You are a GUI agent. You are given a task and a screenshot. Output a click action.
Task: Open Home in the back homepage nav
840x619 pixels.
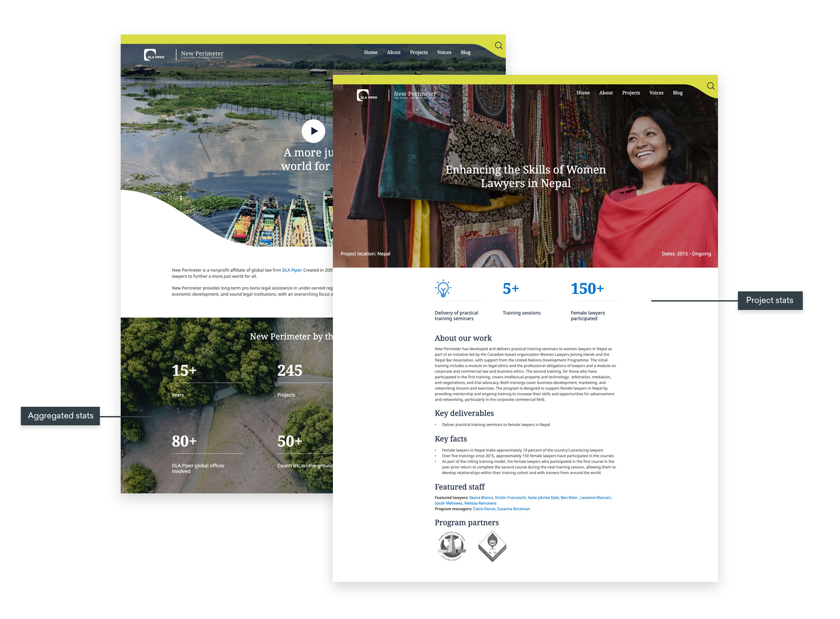click(x=370, y=53)
